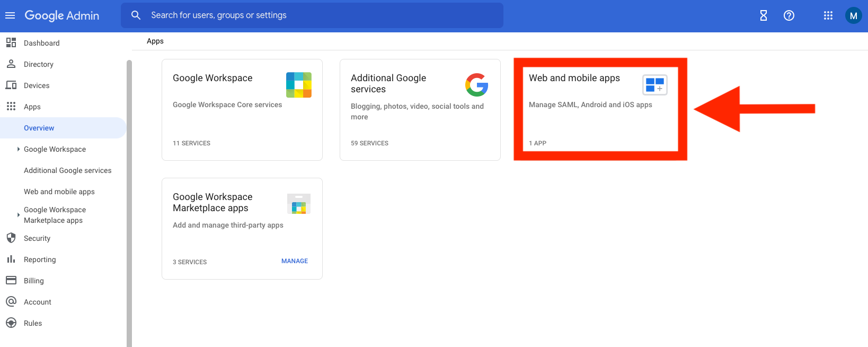Open Web and mobile apps in sidebar
Screen dimensions: 868x347
(59, 192)
